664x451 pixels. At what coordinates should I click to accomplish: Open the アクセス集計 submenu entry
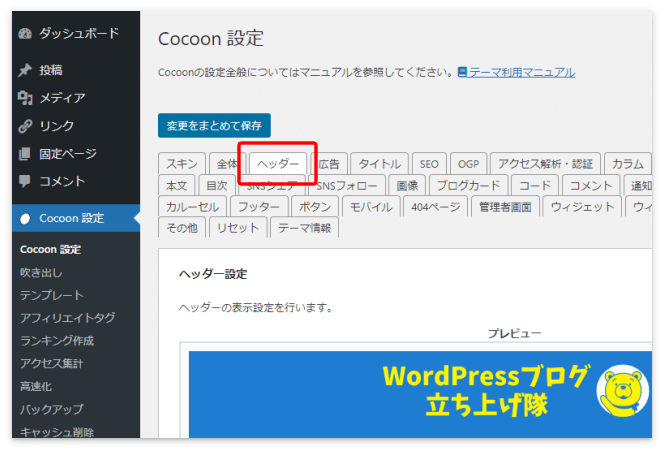[51, 363]
